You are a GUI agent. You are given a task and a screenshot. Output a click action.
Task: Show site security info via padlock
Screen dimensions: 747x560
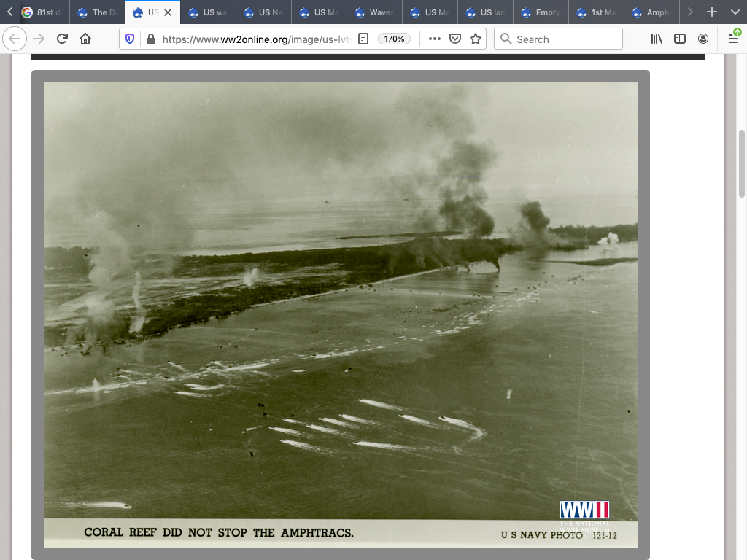tap(150, 39)
